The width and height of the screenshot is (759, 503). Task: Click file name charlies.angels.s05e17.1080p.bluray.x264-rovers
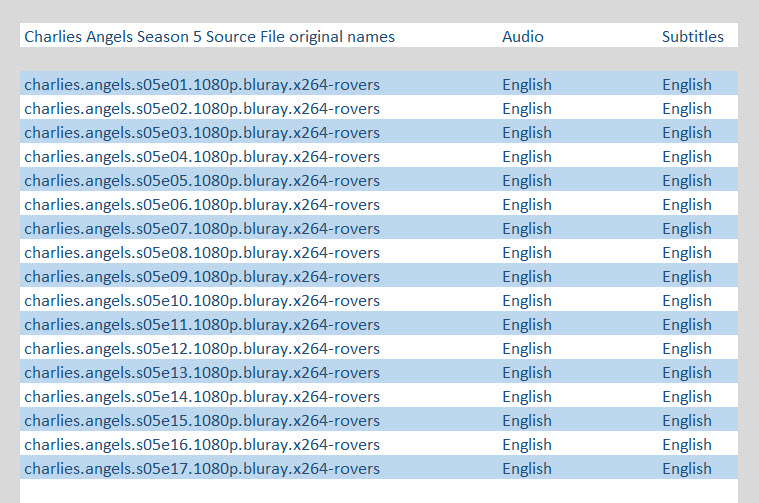(202, 469)
